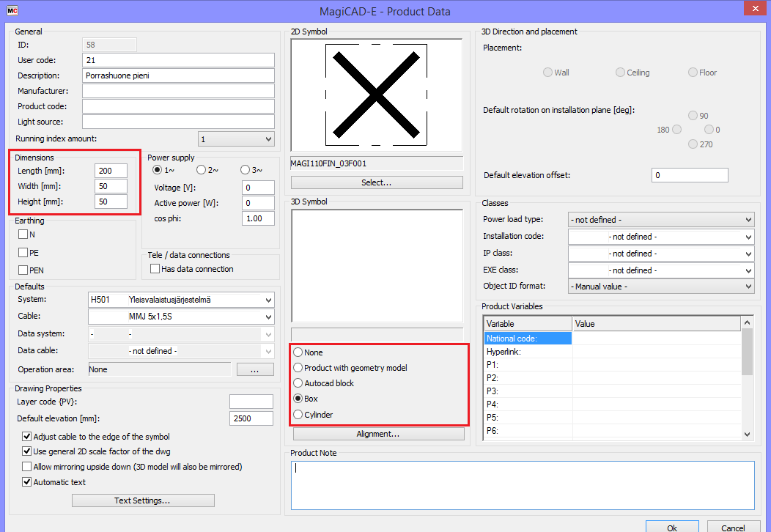The width and height of the screenshot is (771, 532).
Task: Select the P1: variable row
Action: tap(612, 365)
